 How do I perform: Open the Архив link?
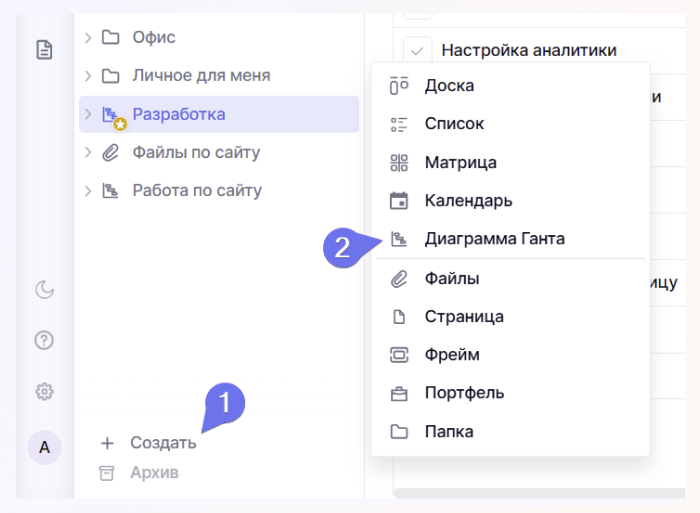pos(154,472)
